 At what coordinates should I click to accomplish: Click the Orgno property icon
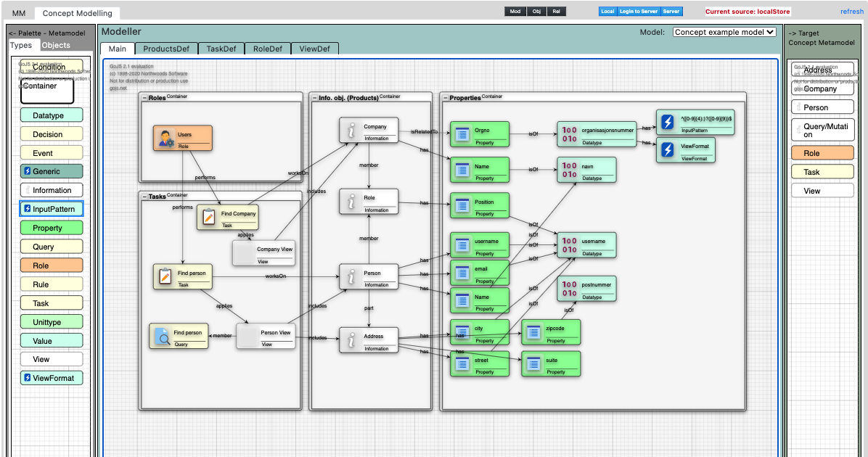tap(462, 134)
